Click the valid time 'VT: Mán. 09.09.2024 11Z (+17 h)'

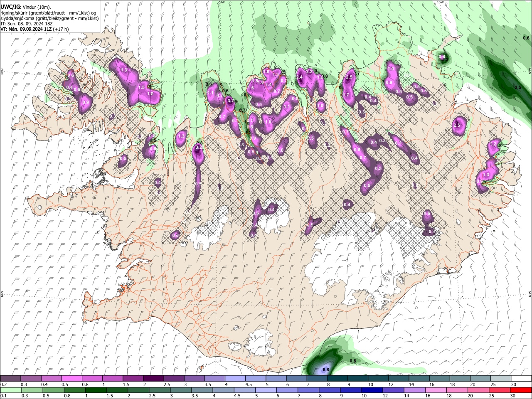(x=34, y=29)
